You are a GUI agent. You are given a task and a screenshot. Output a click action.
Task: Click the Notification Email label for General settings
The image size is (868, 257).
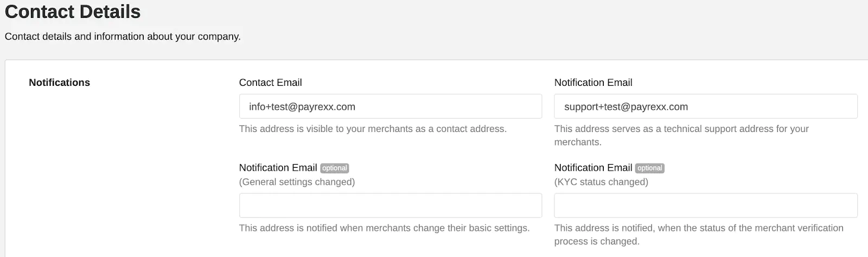coord(278,168)
